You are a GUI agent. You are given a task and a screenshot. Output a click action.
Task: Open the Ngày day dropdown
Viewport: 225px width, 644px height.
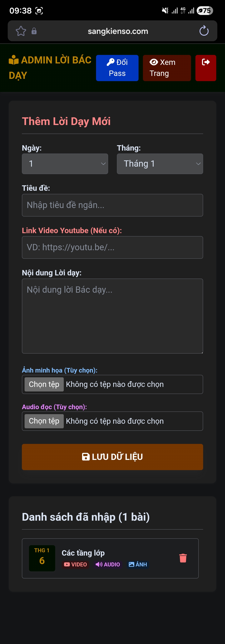click(65, 164)
